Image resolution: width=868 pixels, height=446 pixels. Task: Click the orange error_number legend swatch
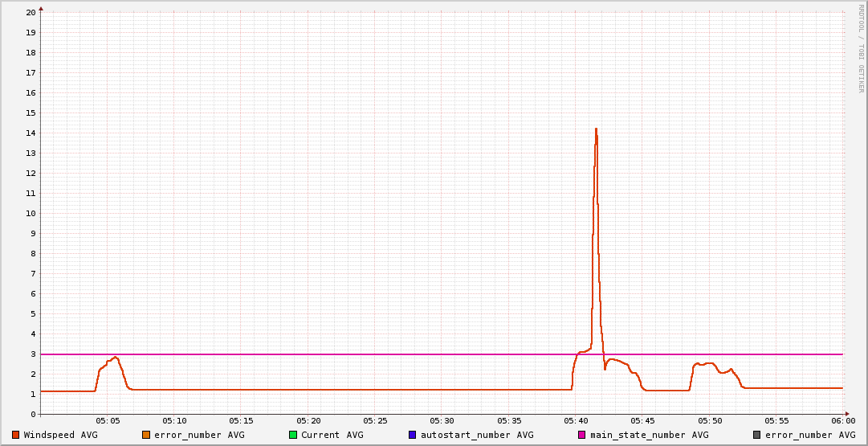click(146, 435)
